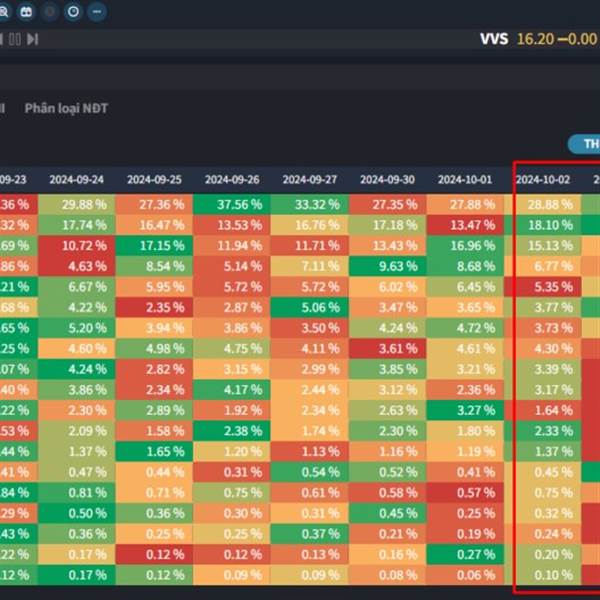Click the 0.37 % green cell
The height and width of the screenshot is (600, 600).
[310, 534]
